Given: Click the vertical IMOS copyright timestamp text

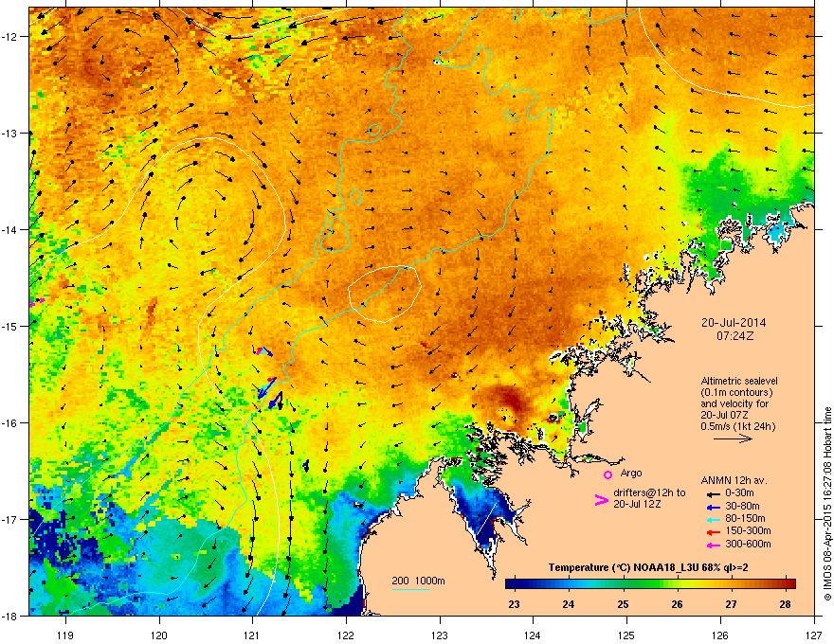Looking at the screenshot, I should pyautogui.click(x=827, y=504).
